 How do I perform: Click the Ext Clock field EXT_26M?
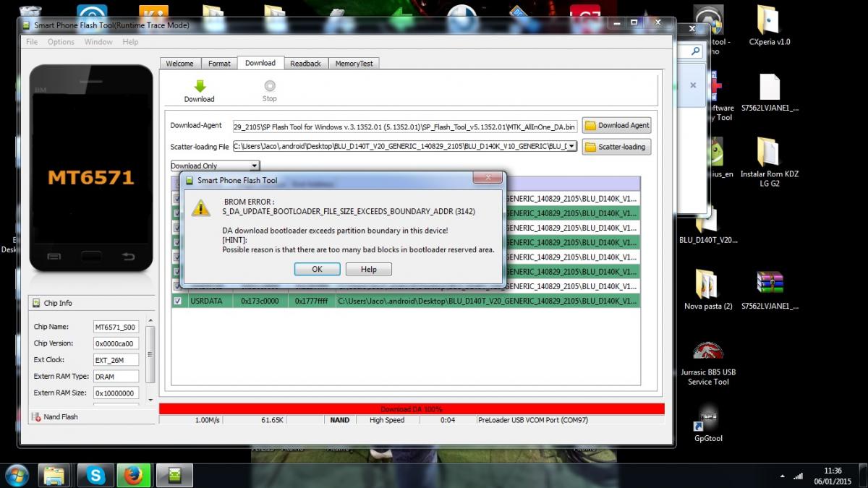point(116,360)
